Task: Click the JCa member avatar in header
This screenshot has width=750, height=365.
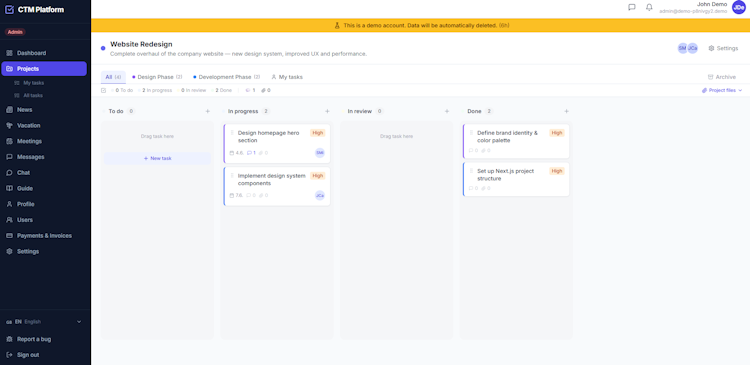Action: tap(692, 48)
